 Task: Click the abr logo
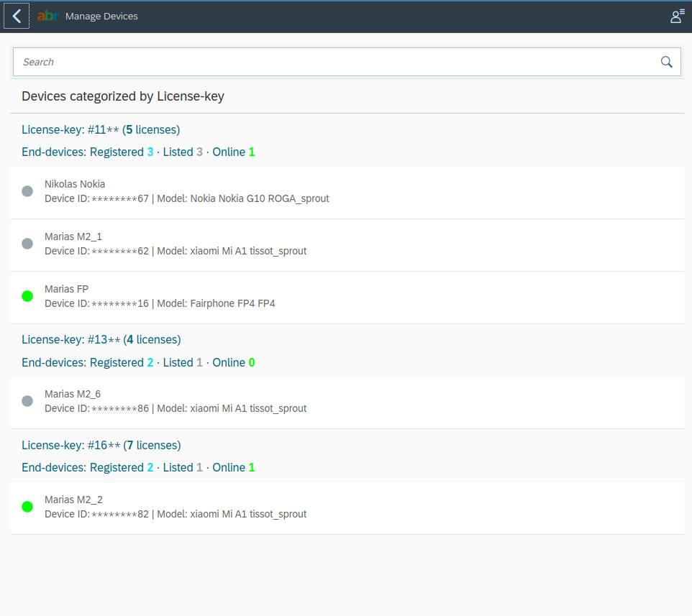coord(47,17)
